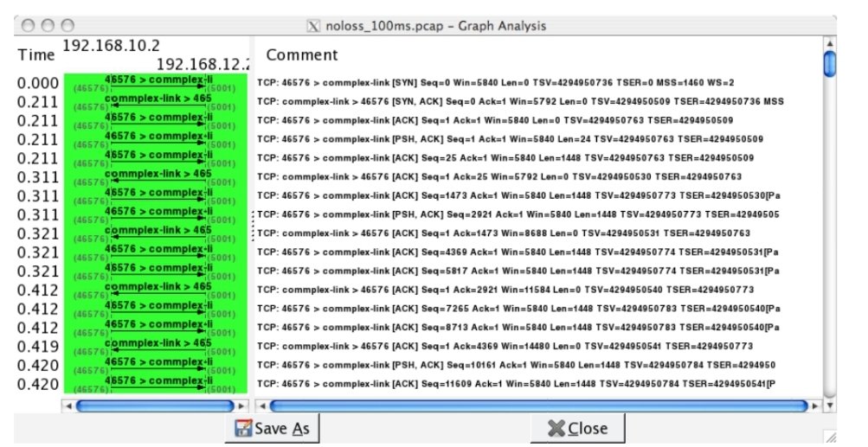The width and height of the screenshot is (868, 447).
Task: Click the 192.168.10.2 host label
Action: pos(111,45)
